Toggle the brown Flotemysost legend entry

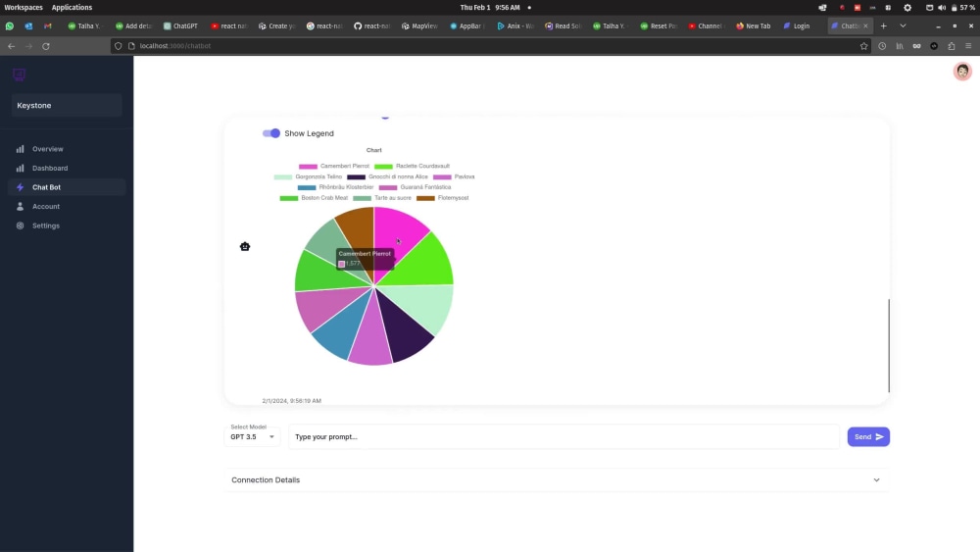click(443, 197)
